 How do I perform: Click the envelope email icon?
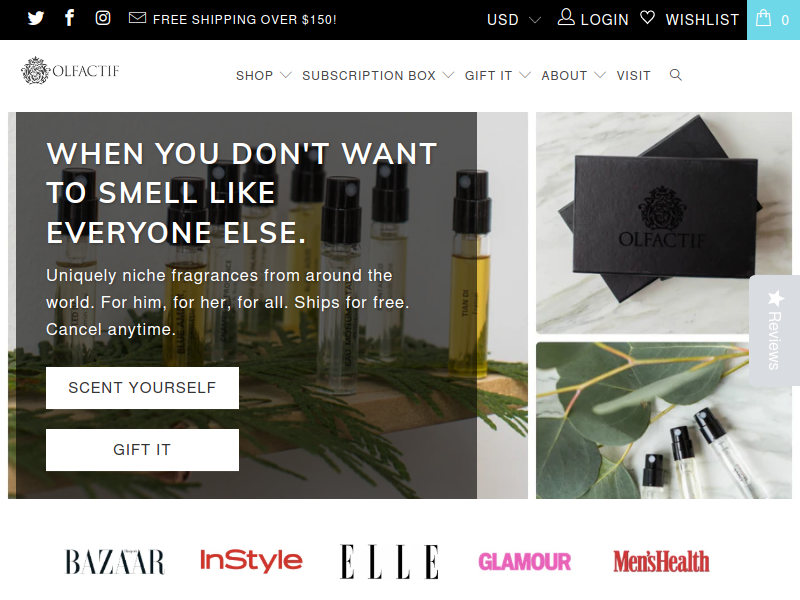[137, 18]
